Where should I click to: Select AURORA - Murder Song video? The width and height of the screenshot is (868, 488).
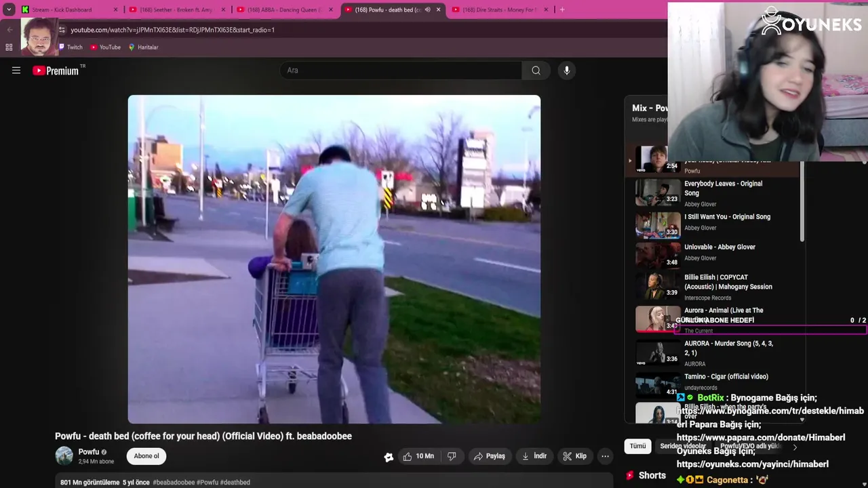coord(728,348)
